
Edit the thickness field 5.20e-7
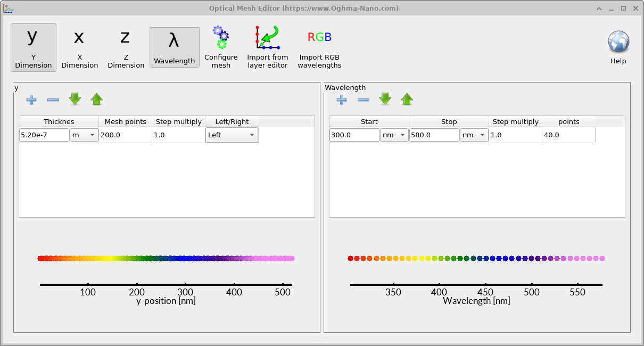click(x=45, y=135)
